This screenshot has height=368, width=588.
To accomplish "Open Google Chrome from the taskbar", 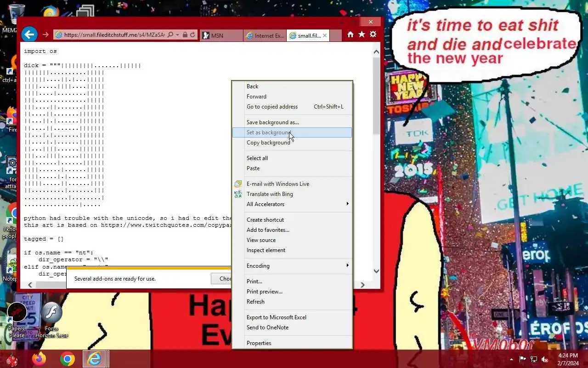I will [x=67, y=359].
